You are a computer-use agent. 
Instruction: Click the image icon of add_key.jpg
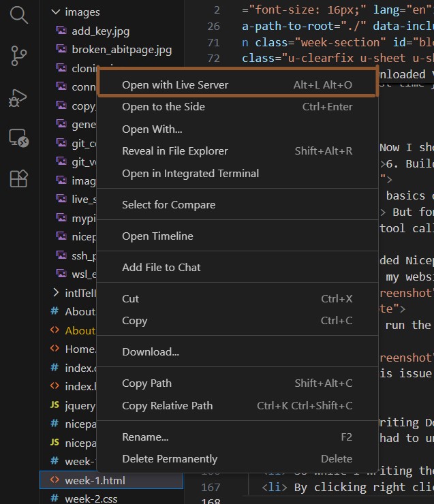[x=61, y=31]
